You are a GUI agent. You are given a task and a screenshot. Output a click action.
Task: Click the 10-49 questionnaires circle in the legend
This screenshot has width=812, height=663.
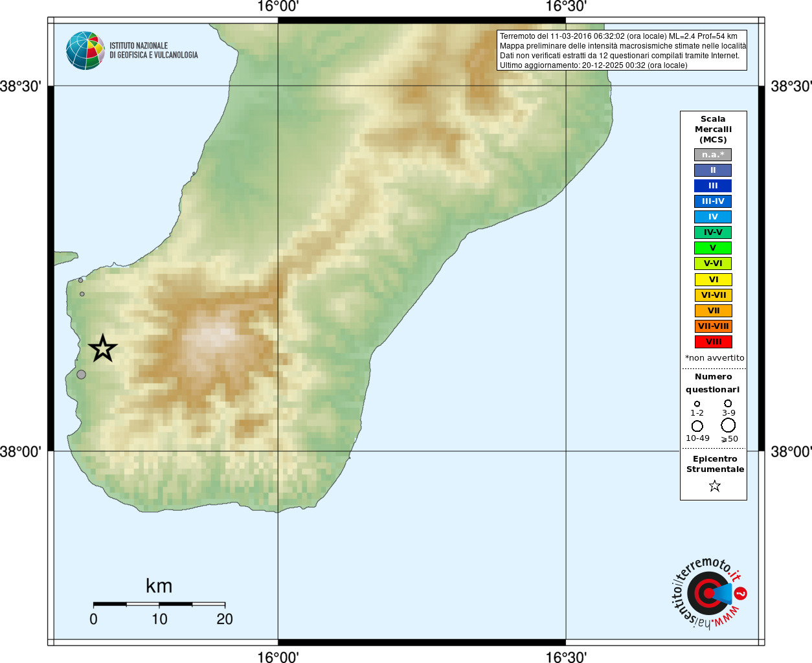(x=697, y=426)
